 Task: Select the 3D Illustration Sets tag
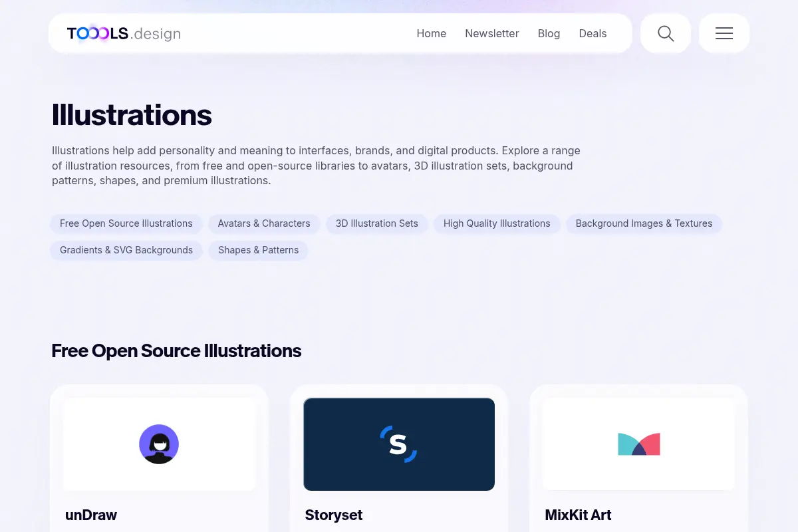377,223
